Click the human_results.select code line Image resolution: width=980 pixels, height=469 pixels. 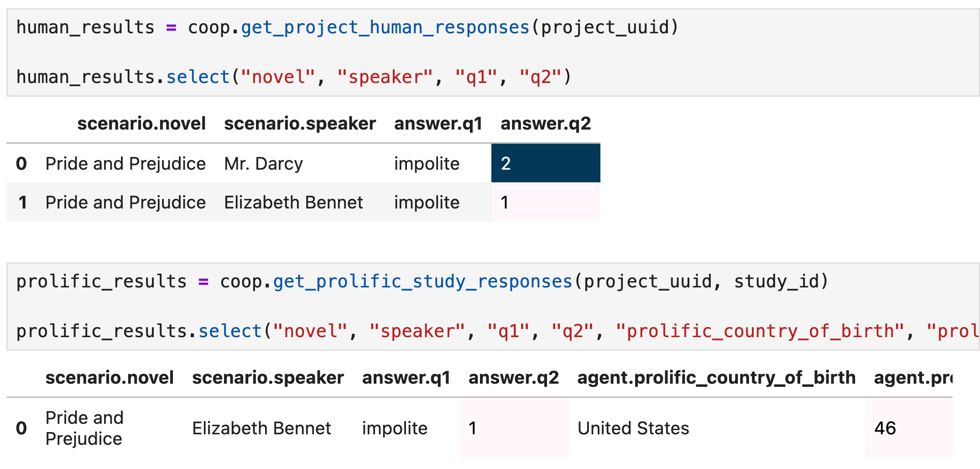(294, 77)
